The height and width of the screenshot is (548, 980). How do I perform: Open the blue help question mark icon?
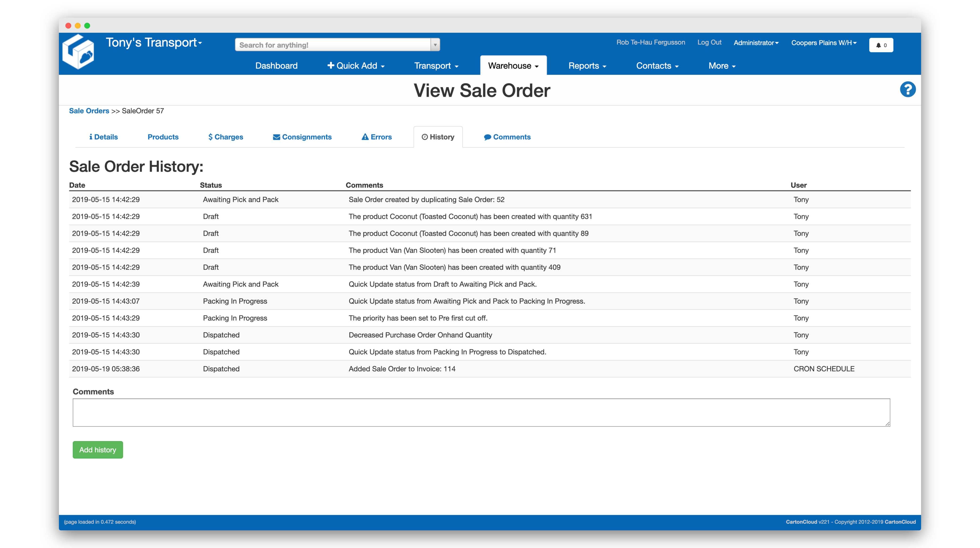coord(907,90)
